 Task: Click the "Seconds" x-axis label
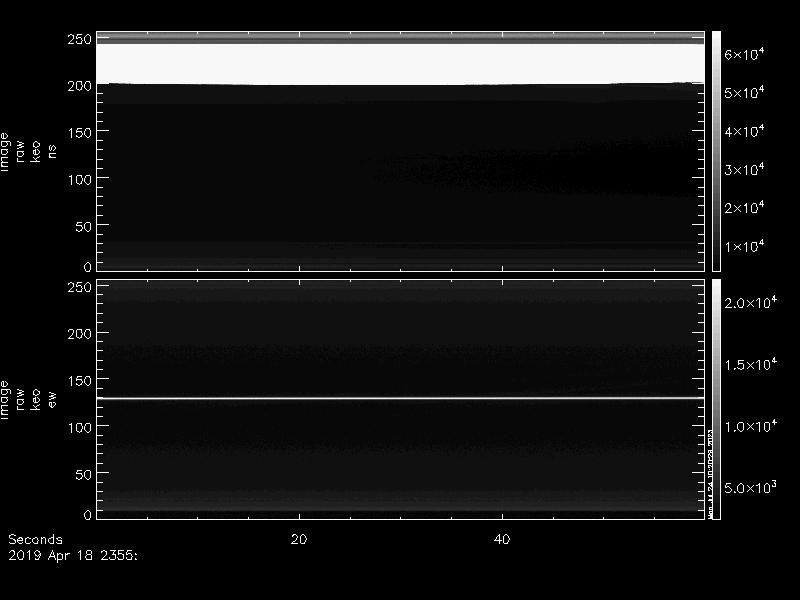point(35,539)
